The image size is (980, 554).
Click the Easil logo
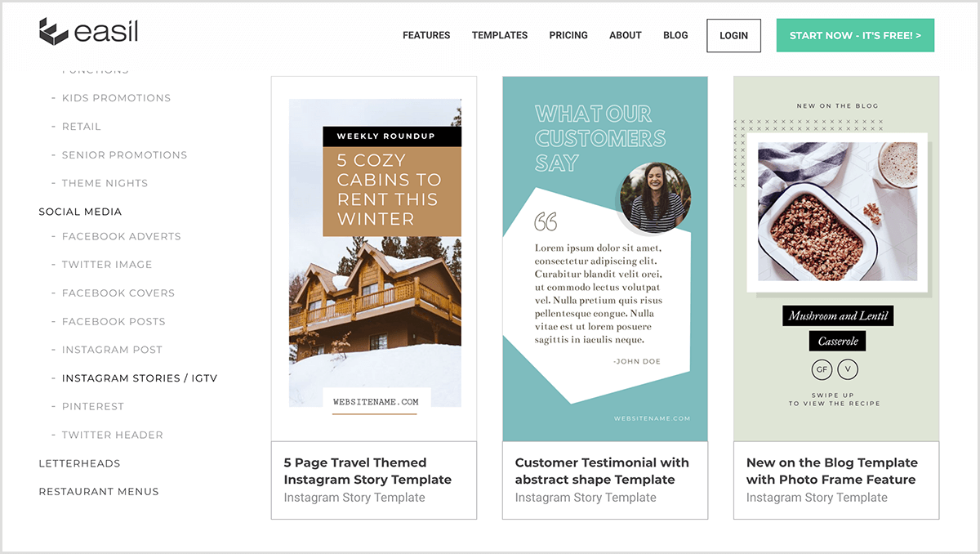[x=88, y=32]
